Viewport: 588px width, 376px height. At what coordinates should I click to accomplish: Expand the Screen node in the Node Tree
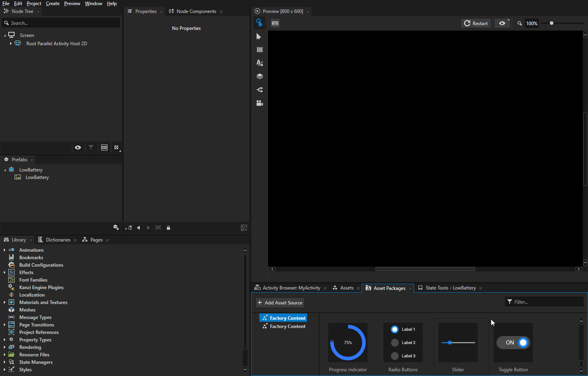click(x=5, y=35)
